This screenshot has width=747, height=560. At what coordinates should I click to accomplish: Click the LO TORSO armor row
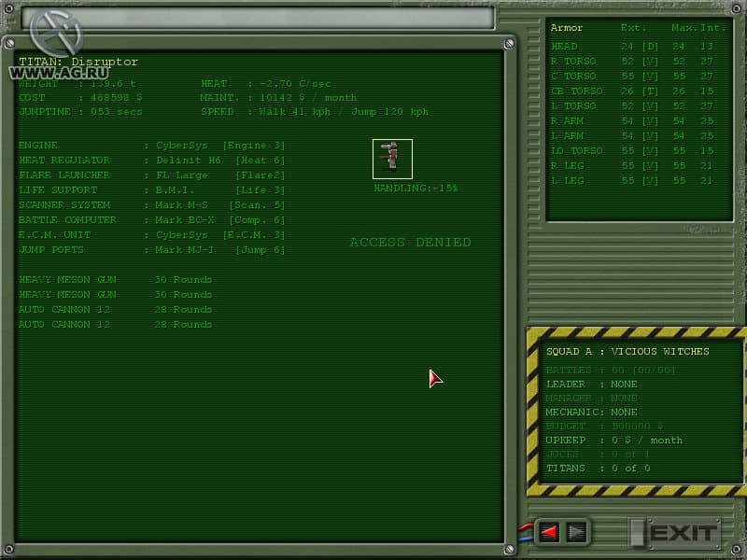click(632, 150)
